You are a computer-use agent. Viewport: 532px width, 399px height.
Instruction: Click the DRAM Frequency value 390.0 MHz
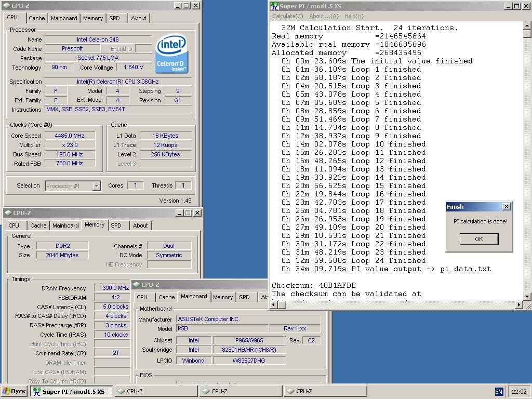(x=112, y=288)
